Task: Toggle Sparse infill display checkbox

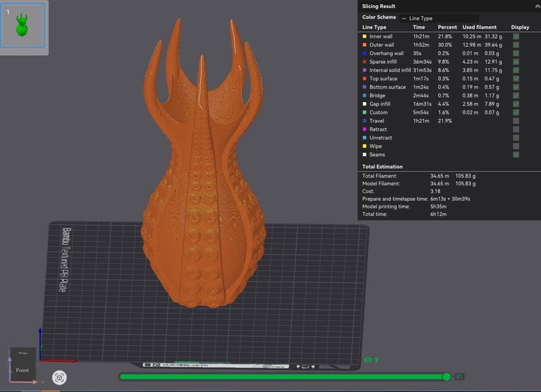Action: (516, 62)
